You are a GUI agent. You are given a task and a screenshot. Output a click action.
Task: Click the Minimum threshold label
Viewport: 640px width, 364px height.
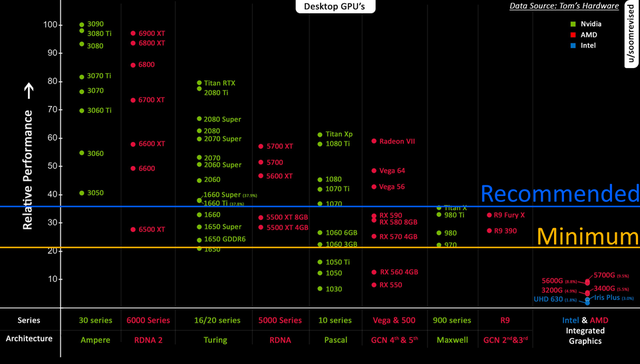click(x=588, y=236)
